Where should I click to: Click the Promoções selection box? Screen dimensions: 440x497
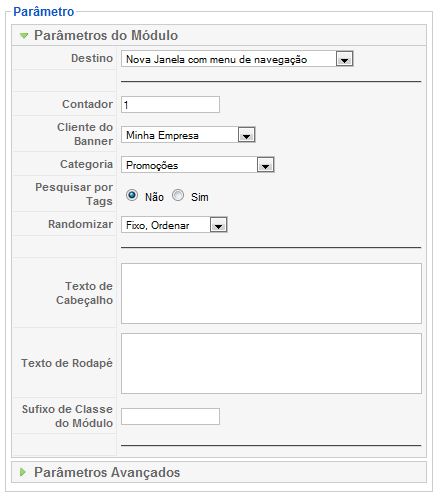coord(198,165)
